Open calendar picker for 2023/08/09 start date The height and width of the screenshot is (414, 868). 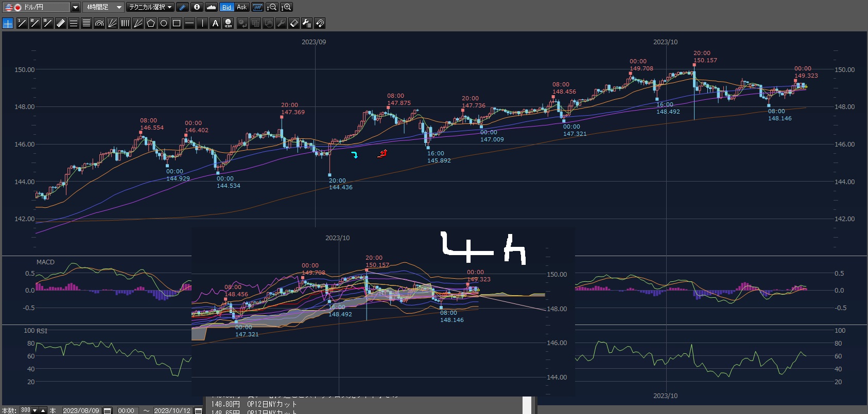(108, 410)
